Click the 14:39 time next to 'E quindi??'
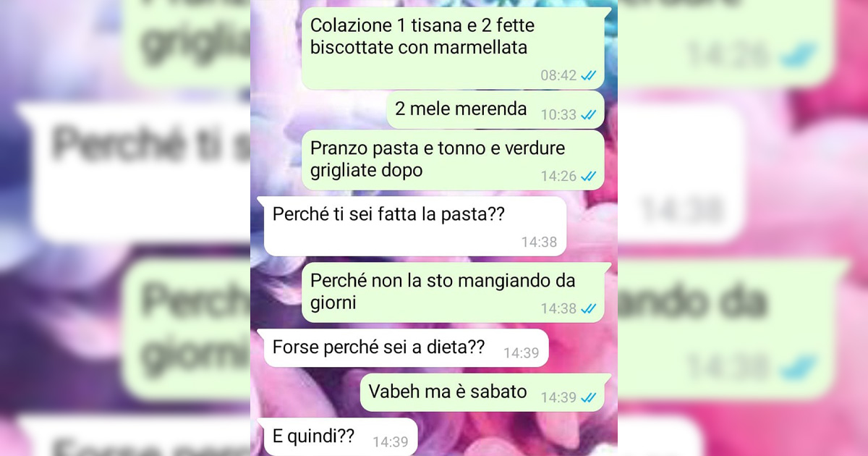 (391, 442)
